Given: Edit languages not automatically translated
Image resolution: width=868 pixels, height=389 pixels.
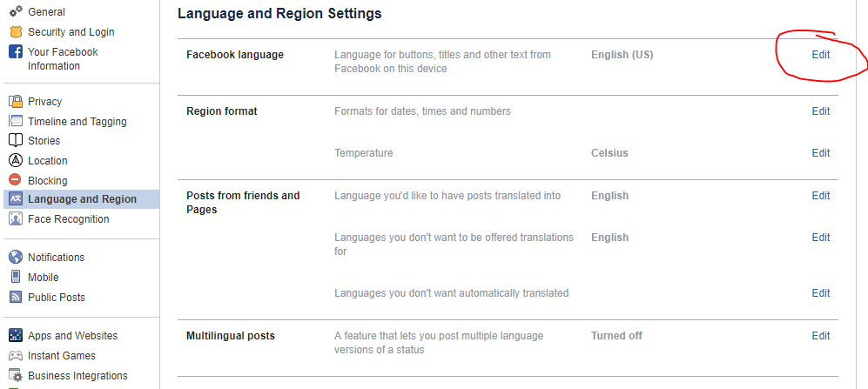Looking at the screenshot, I should pos(820,293).
